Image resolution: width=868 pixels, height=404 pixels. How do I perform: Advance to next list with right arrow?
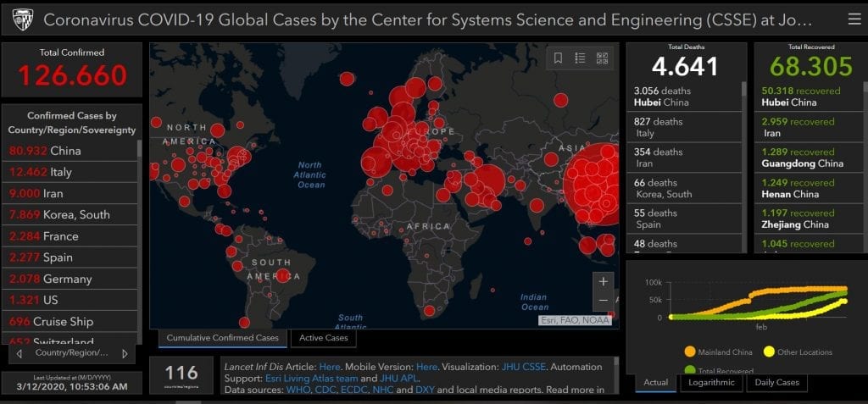125,353
